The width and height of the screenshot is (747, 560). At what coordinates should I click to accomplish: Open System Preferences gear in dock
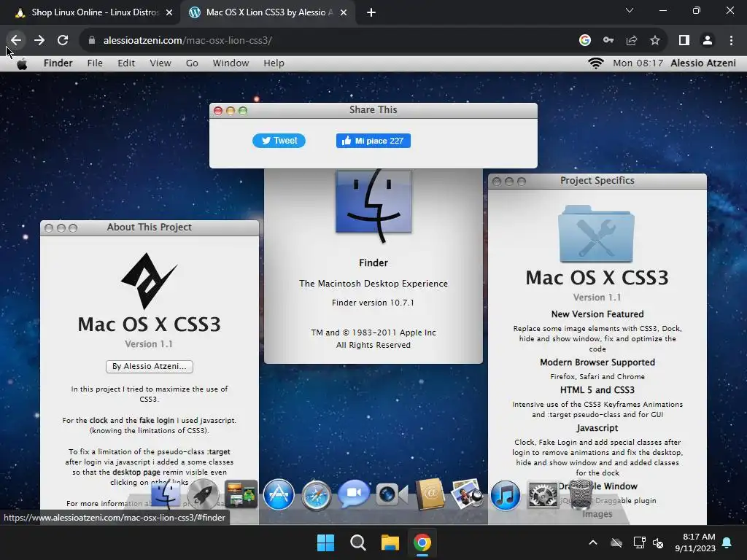pyautogui.click(x=543, y=495)
